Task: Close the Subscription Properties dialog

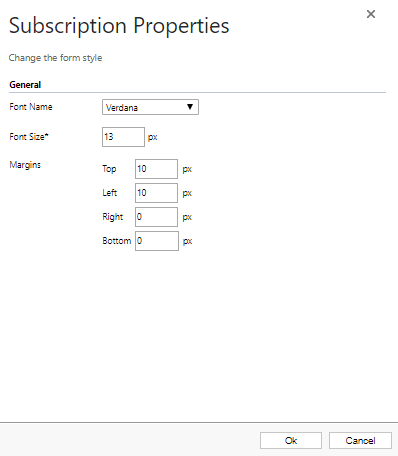Action: coord(371,14)
